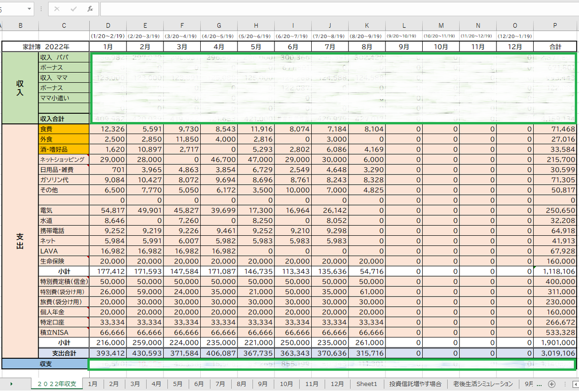
Task: Click into the formula bar input
Action: (x=339, y=9)
